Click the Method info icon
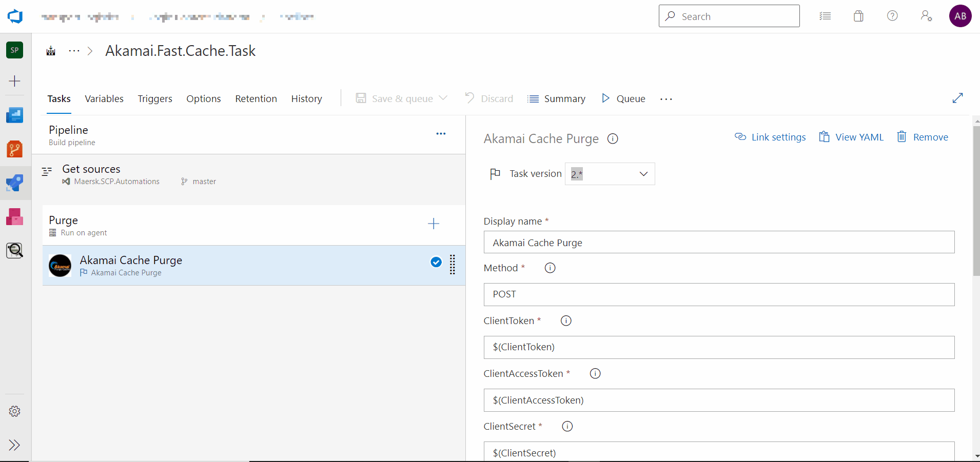This screenshot has height=462, width=980. tap(550, 268)
